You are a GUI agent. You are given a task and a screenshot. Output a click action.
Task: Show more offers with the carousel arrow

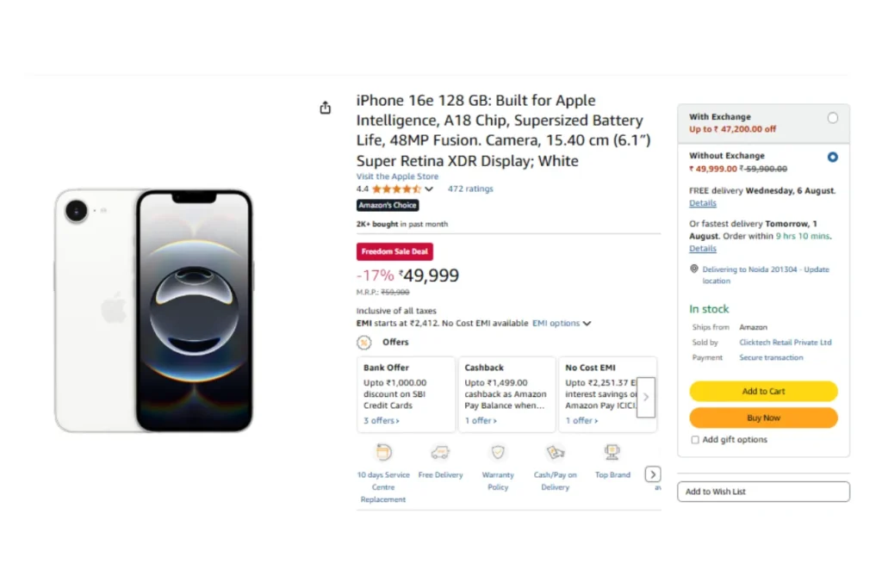(646, 397)
